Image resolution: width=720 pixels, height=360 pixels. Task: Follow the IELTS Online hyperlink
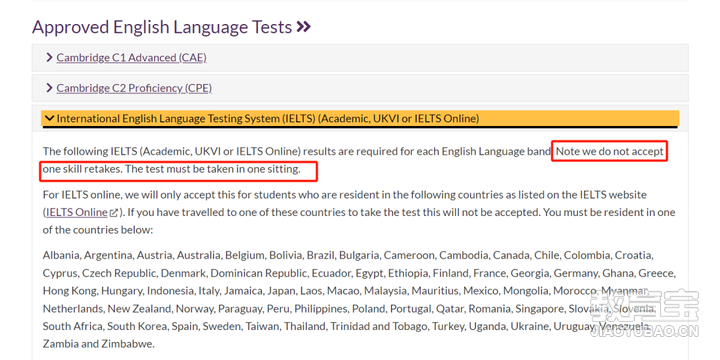77,213
